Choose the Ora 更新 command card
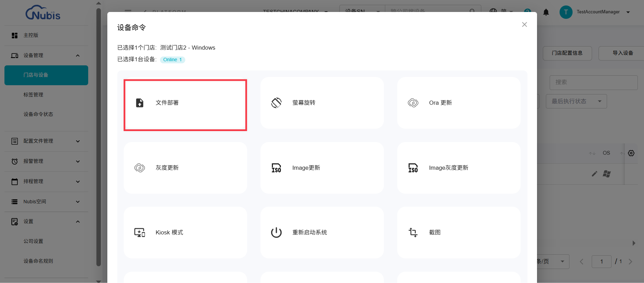Viewport: 644px width, 283px height. (x=459, y=103)
